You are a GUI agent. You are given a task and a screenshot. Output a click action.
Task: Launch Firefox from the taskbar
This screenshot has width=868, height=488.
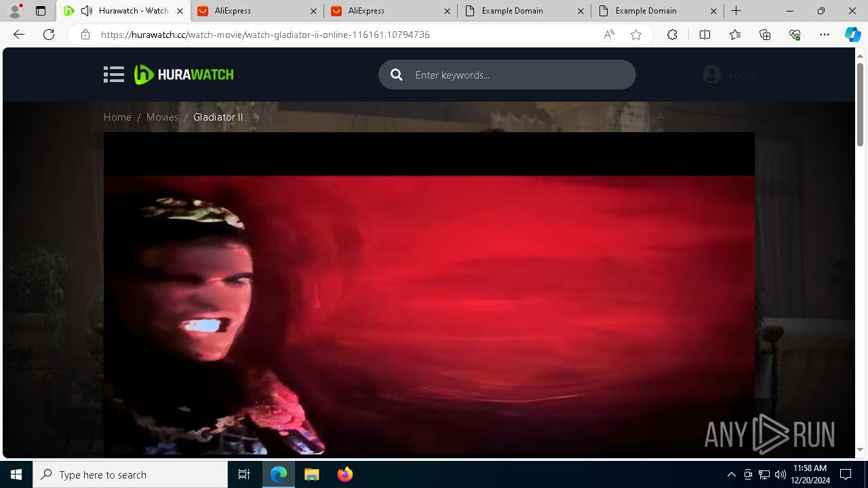tap(344, 474)
